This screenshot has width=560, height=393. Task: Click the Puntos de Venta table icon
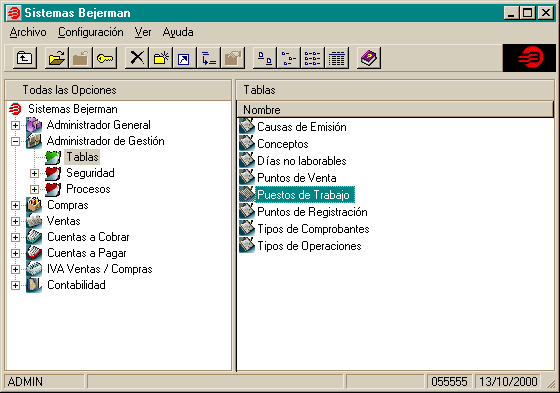point(247,178)
